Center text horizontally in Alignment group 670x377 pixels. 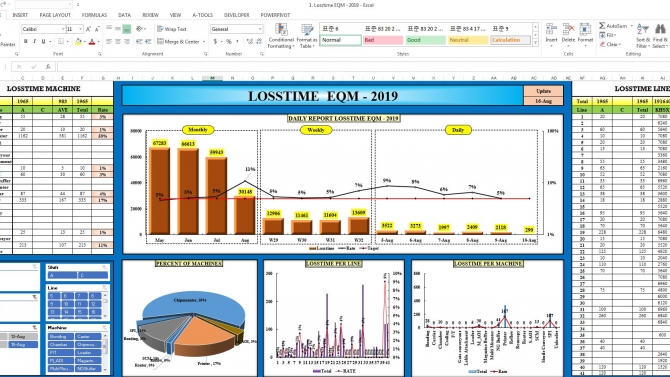(118, 41)
